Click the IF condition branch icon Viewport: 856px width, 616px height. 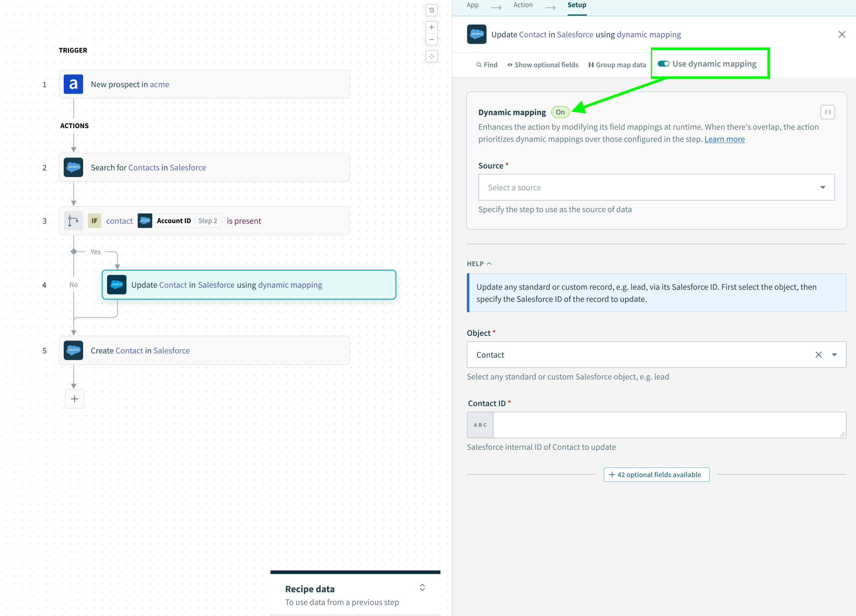pos(73,221)
